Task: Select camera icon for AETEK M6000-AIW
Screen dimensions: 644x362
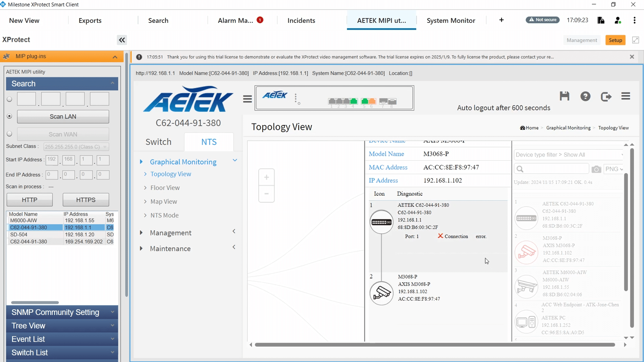Action: pyautogui.click(x=527, y=287)
